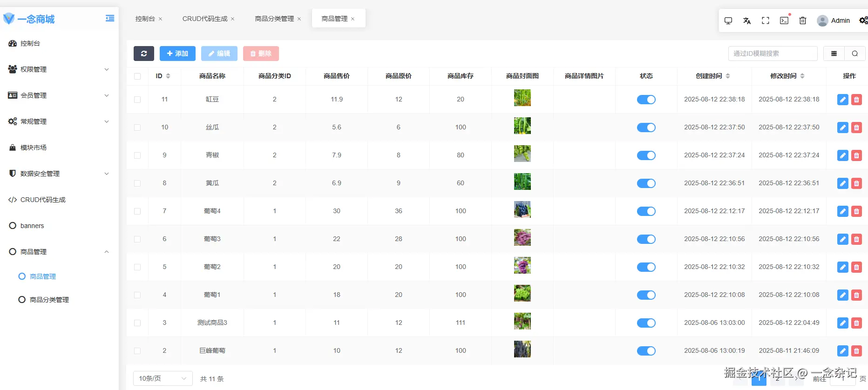The height and width of the screenshot is (390, 868).
Task: Open the terminal icon in top bar
Action: click(x=784, y=20)
